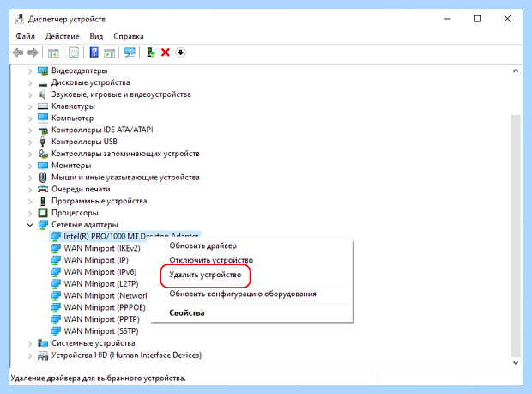Expand the Контроллеры USB node
The height and width of the screenshot is (394, 532).
pyautogui.click(x=30, y=142)
